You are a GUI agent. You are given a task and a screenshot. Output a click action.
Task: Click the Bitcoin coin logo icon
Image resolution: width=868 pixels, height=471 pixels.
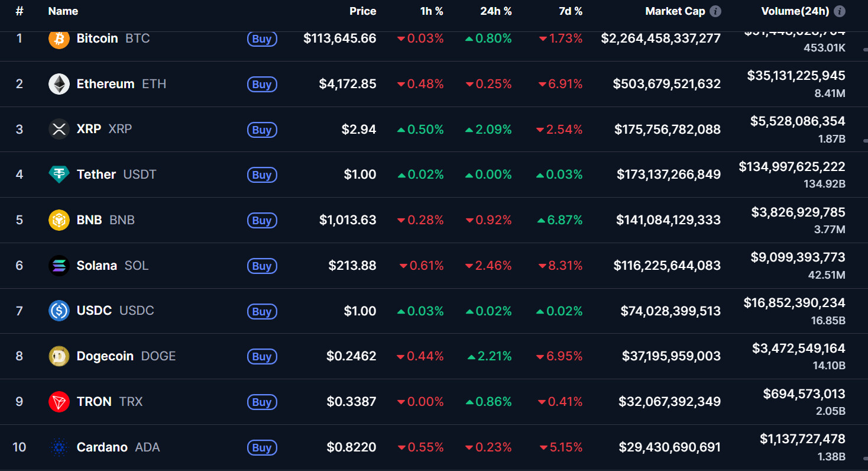pyautogui.click(x=59, y=38)
